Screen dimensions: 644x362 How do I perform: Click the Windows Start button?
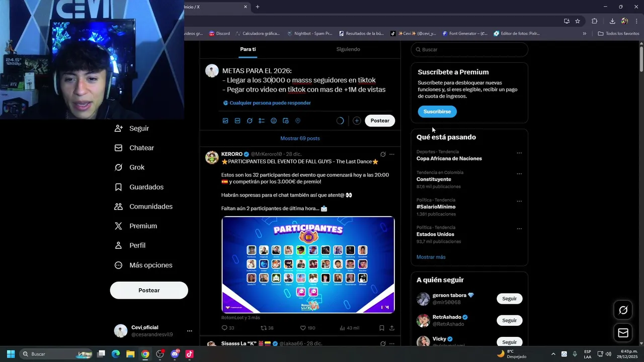click(11, 354)
